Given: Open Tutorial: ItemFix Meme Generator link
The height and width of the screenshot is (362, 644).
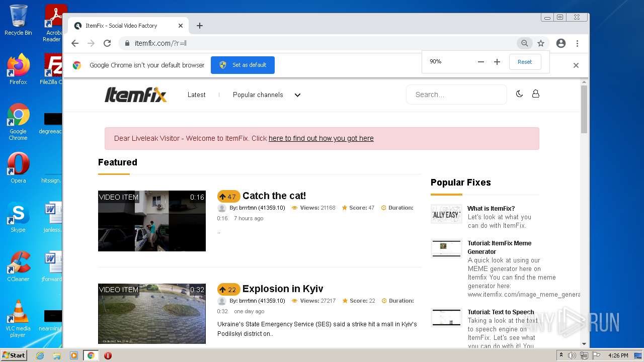Looking at the screenshot, I should (x=500, y=247).
